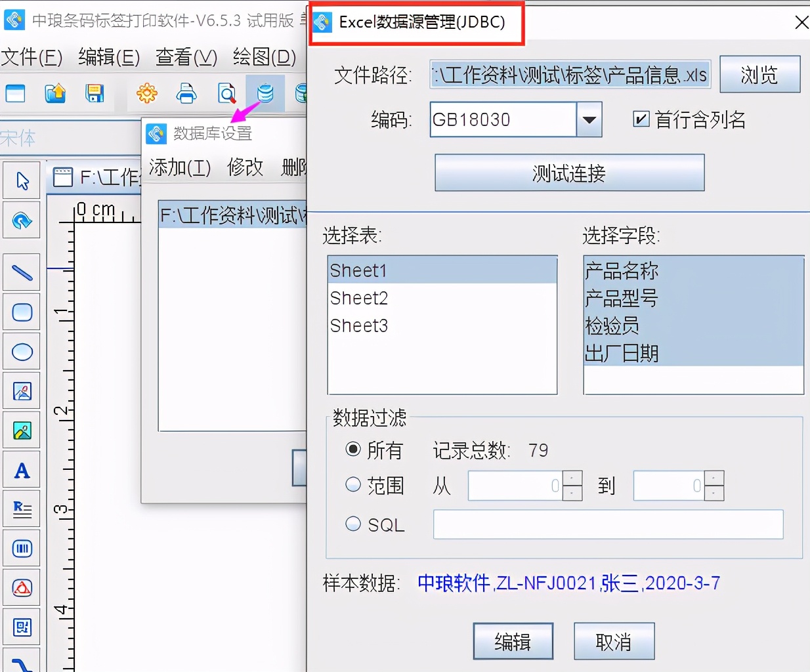Uncheck the 首行含列名 checkbox
810x672 pixels.
point(640,119)
